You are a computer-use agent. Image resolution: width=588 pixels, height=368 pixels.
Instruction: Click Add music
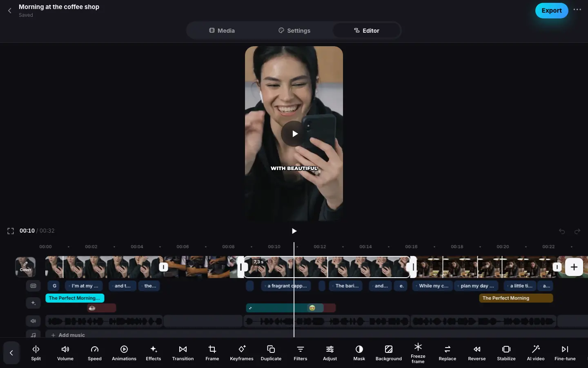68,335
